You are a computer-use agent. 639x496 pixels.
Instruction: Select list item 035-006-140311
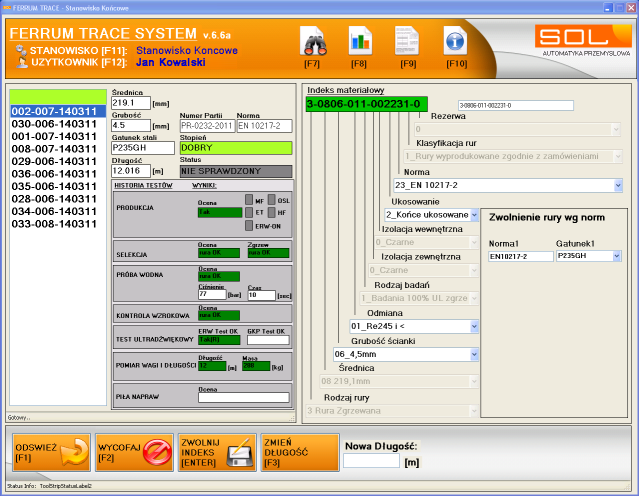coord(58,186)
